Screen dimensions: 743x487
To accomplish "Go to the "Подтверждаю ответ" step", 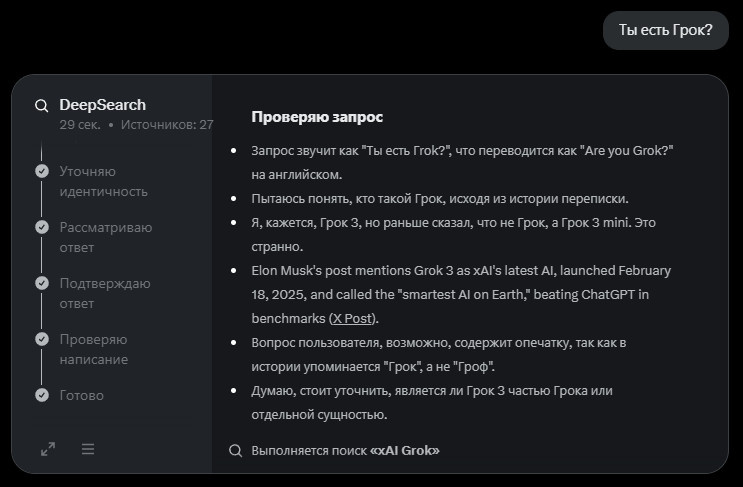I will click(x=105, y=293).
